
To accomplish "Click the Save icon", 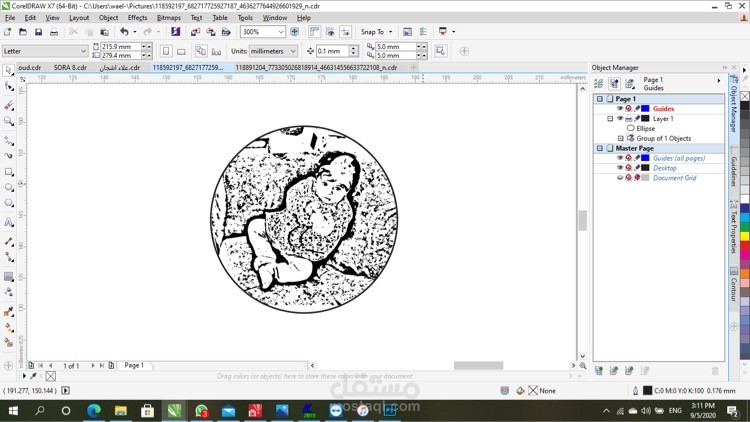I will 38,32.
